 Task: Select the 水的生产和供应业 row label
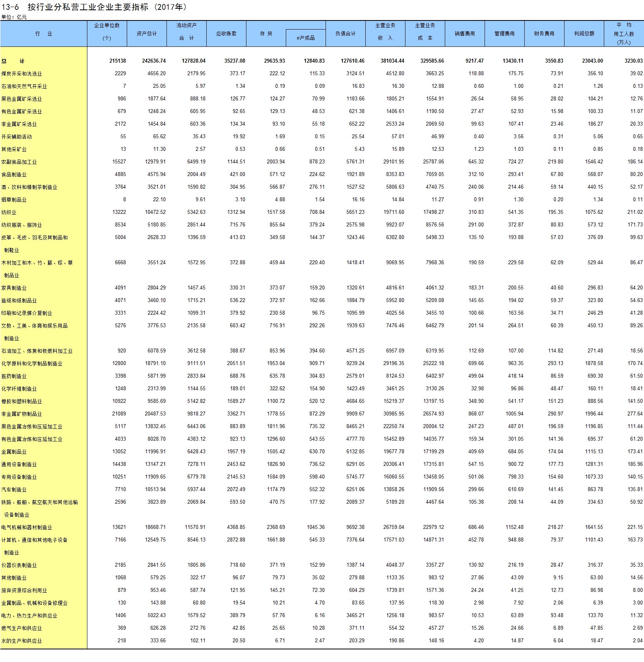pos(22,641)
